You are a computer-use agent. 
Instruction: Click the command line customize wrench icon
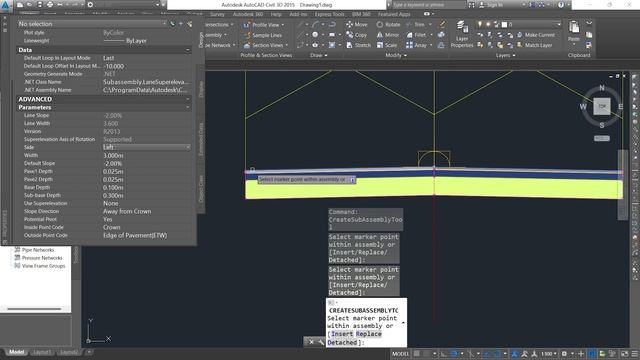point(321,342)
